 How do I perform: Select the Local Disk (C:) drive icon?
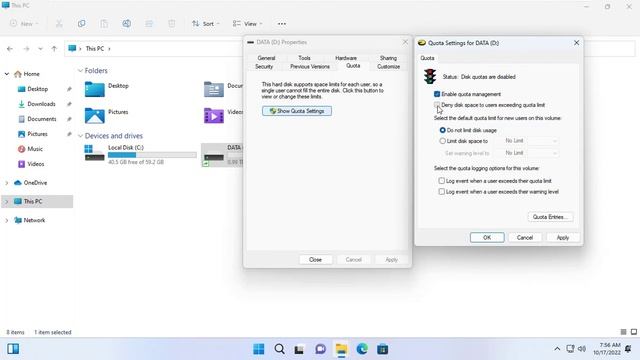pyautogui.click(x=95, y=153)
